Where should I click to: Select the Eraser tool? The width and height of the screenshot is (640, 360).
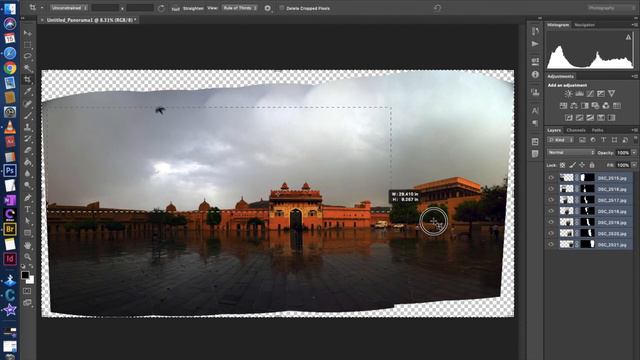[27, 151]
